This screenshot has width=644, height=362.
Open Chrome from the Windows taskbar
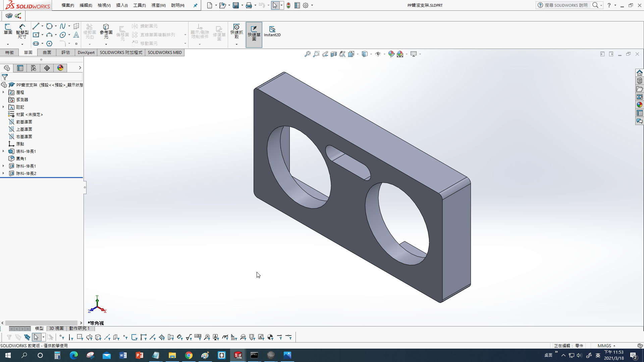189,355
